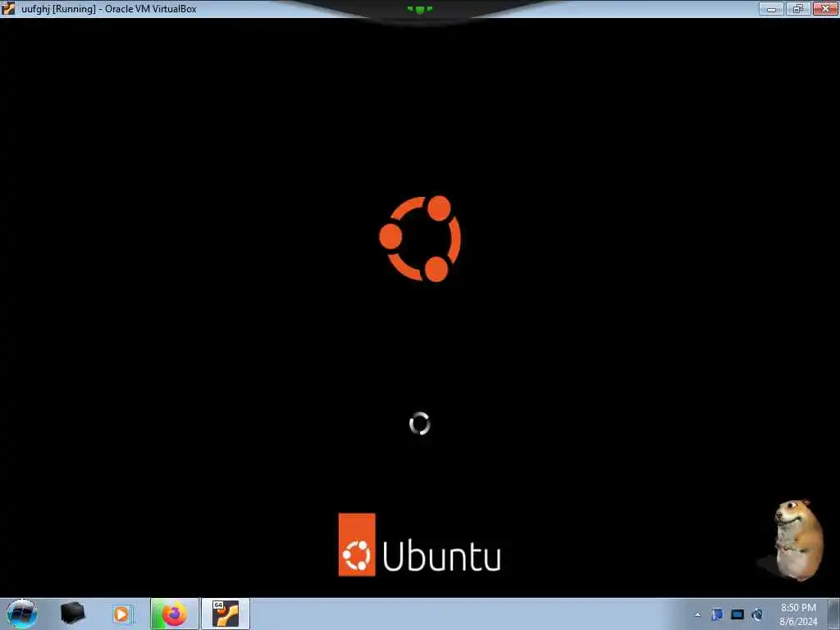Open the black box taskbar icon
This screenshot has width=840, height=630.
pyautogui.click(x=72, y=614)
